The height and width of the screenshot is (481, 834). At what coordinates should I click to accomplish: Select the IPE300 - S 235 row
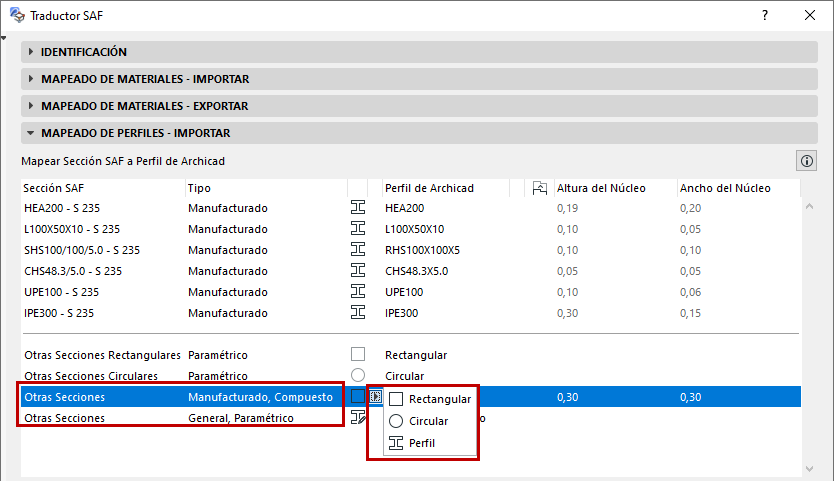[x=411, y=313]
